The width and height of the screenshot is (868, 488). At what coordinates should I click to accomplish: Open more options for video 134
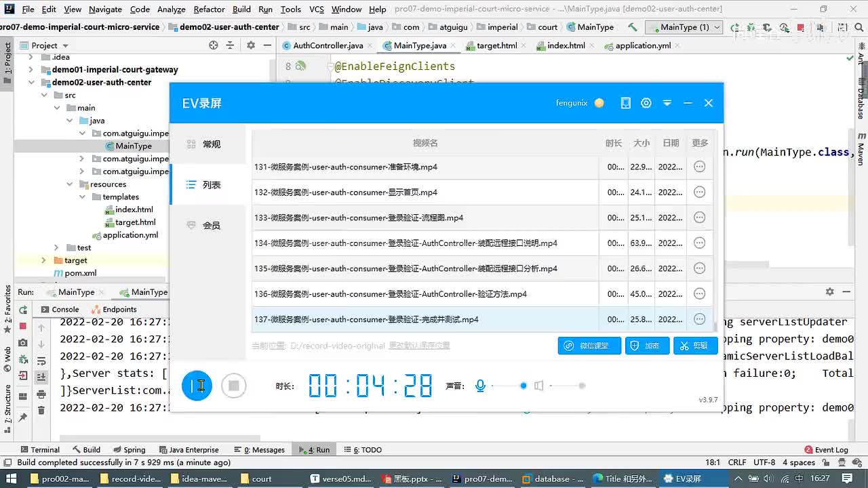tap(699, 243)
